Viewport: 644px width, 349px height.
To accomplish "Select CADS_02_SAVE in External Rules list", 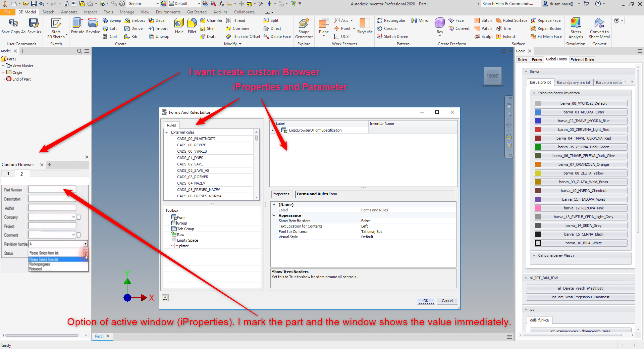I will 190,164.
